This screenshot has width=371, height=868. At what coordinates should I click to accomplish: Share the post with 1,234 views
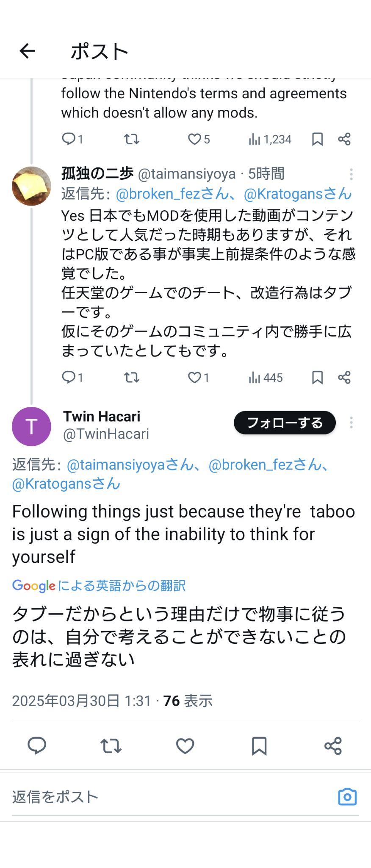click(x=344, y=139)
